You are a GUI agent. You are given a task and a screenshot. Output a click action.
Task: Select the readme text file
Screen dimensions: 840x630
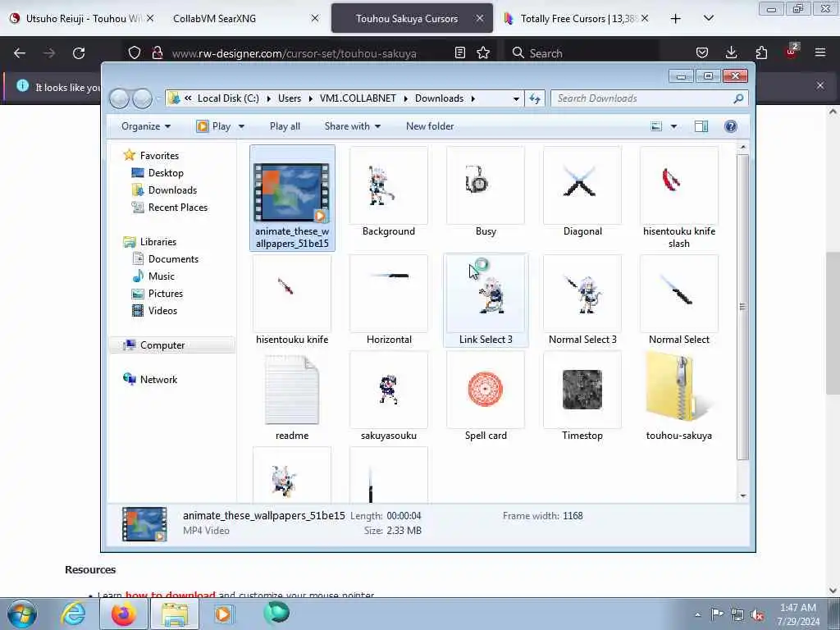pyautogui.click(x=292, y=396)
